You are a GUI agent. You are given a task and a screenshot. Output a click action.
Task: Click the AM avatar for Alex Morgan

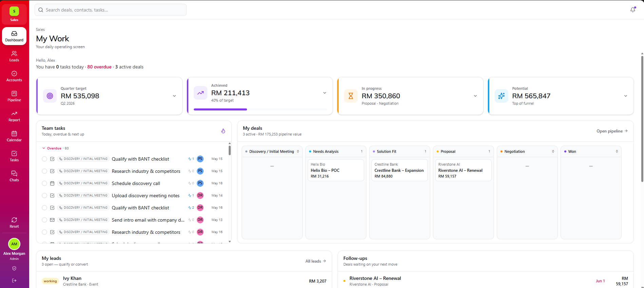(x=14, y=244)
